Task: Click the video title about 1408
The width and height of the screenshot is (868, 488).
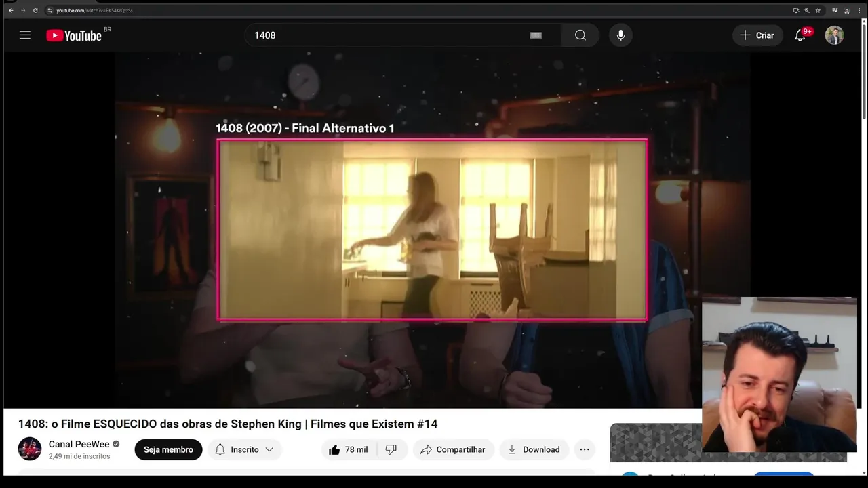Action: (228, 424)
